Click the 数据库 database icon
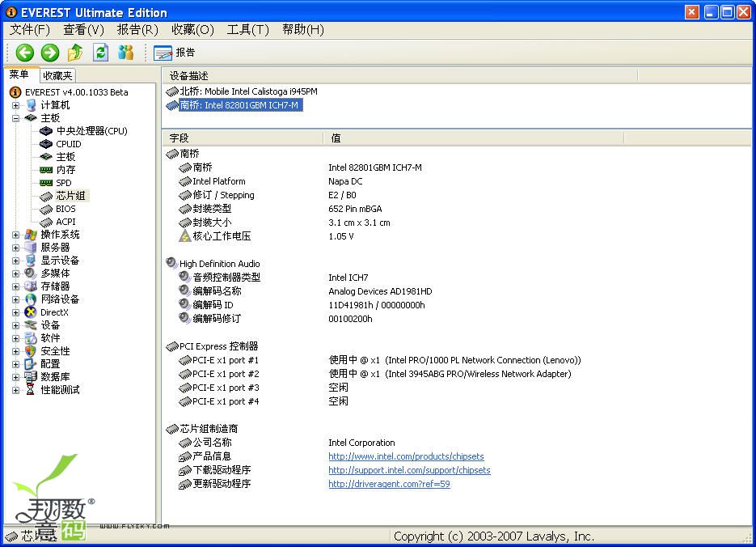This screenshot has width=756, height=547. [31, 377]
